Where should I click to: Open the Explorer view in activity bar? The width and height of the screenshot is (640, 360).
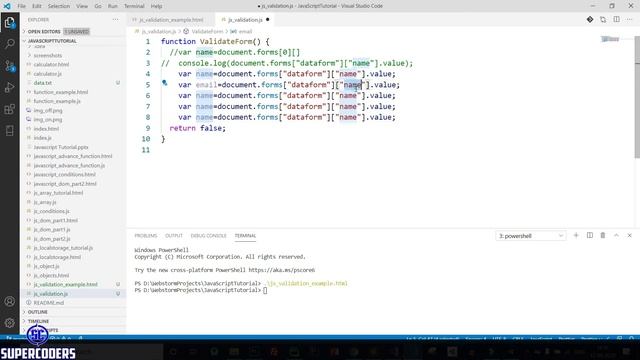tap(9, 22)
